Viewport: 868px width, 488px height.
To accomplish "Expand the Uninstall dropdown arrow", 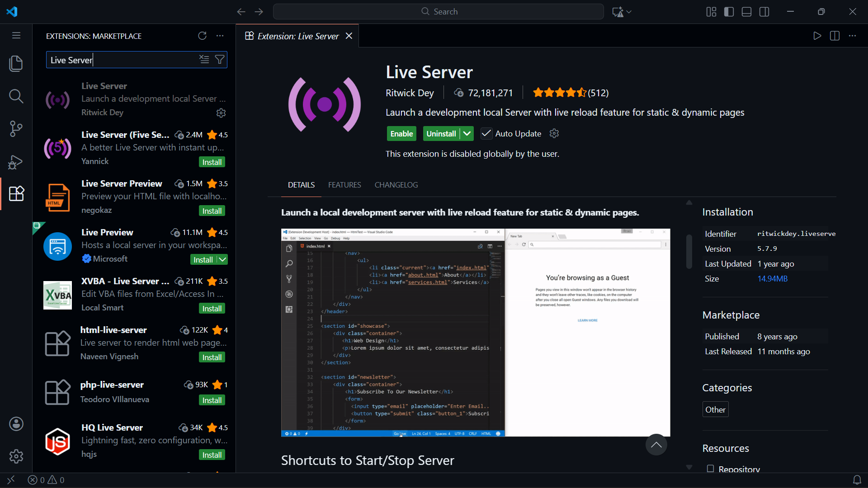I will pos(467,133).
